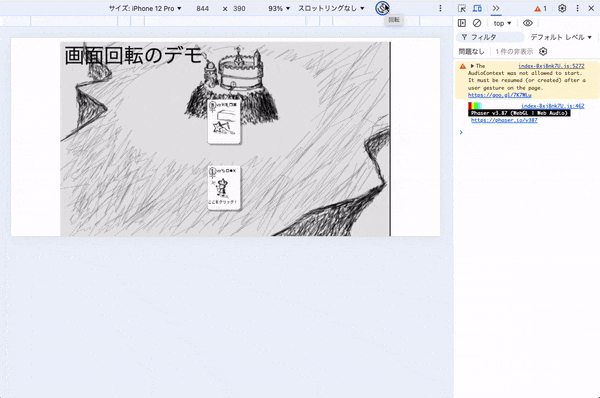Click the 390 height field
This screenshot has height=398, width=600.
tap(239, 8)
